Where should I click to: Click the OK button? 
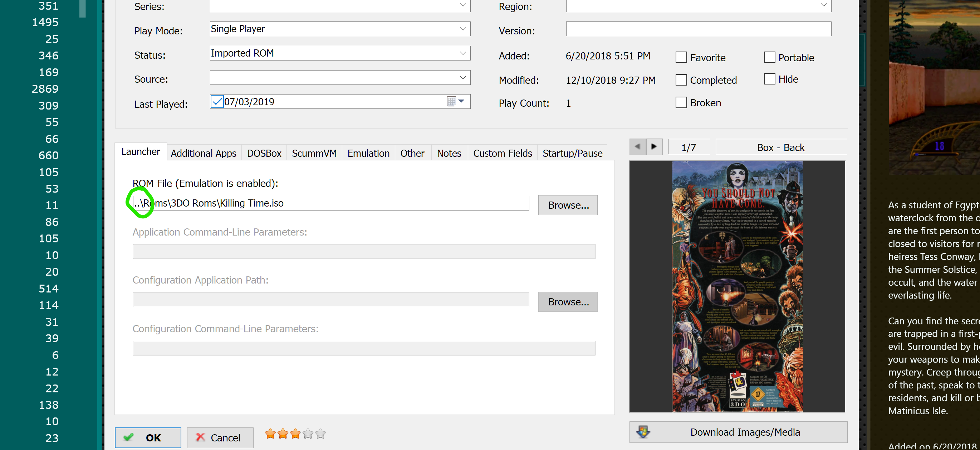pyautogui.click(x=148, y=437)
